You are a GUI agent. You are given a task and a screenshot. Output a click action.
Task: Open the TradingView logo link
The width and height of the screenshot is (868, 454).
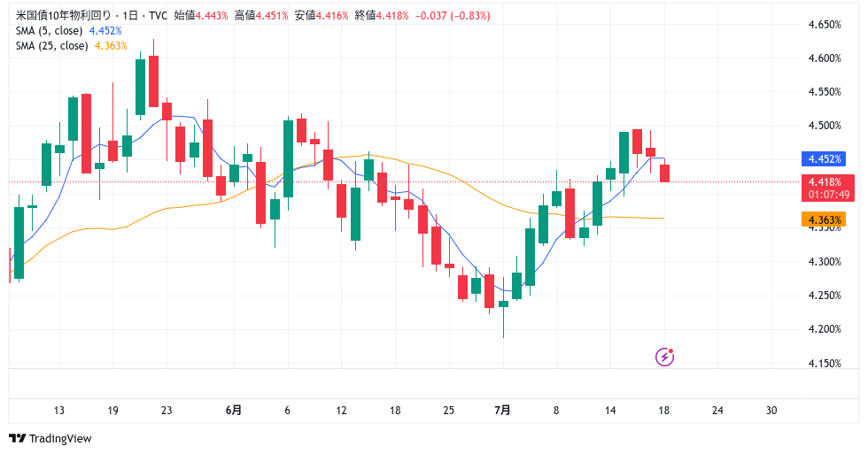click(50, 439)
